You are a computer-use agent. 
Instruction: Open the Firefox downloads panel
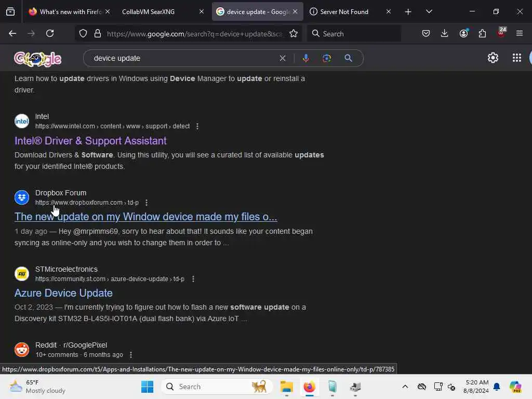coord(445,33)
